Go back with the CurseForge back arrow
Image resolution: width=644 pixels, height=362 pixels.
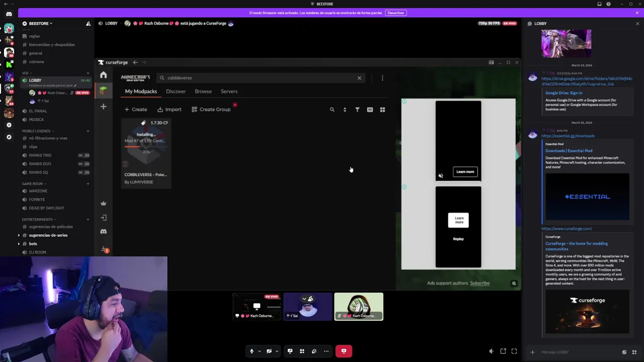tap(135, 62)
